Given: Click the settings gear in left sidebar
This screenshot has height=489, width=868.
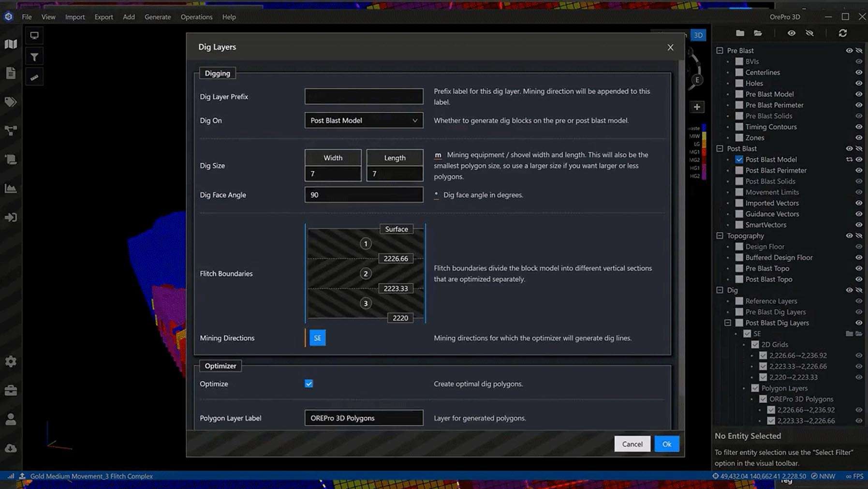Looking at the screenshot, I should 11,361.
